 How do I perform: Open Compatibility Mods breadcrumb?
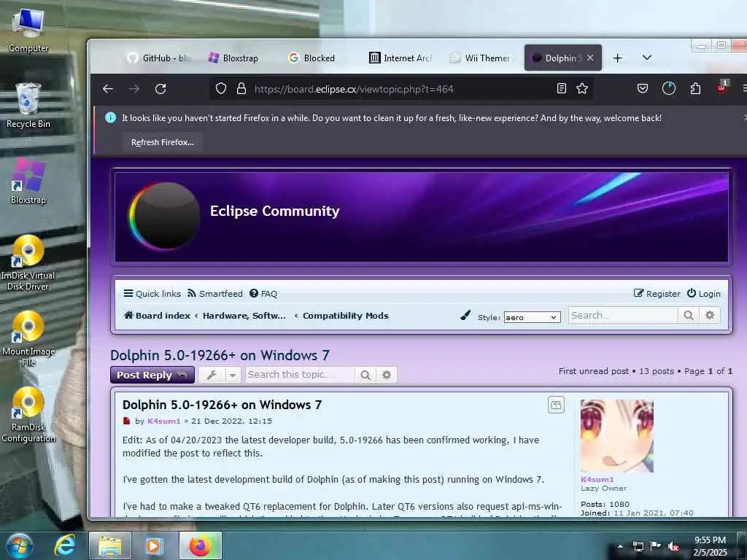click(x=345, y=315)
